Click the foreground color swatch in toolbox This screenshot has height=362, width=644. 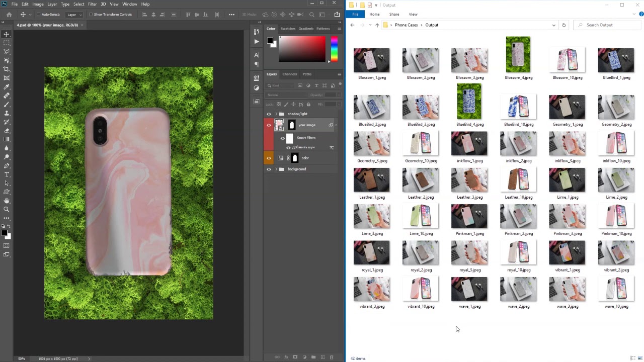click(5, 233)
